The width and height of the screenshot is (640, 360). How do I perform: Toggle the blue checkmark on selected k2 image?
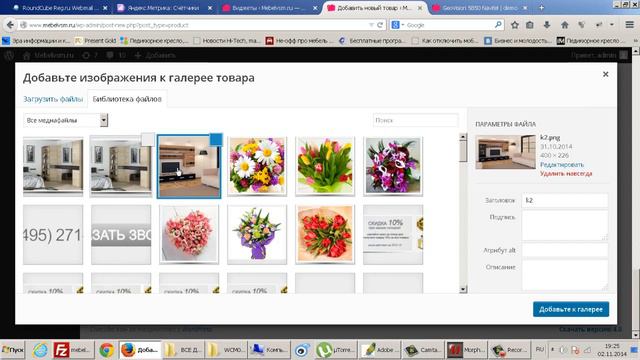216,139
